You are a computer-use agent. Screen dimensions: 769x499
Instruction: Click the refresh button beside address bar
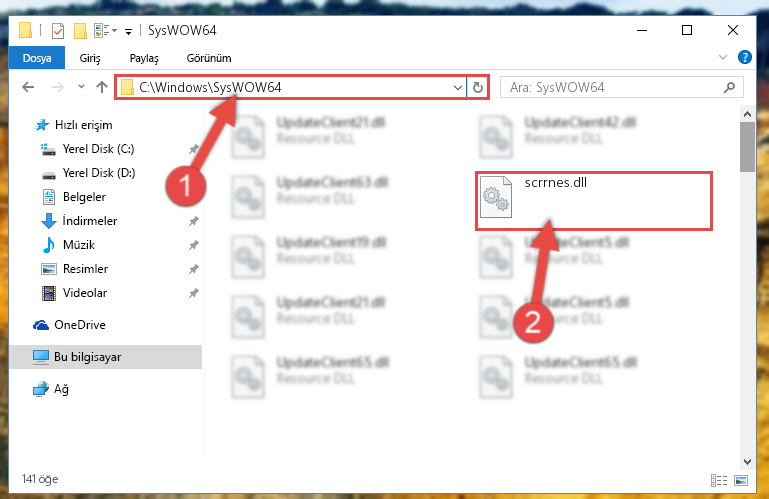(x=478, y=87)
